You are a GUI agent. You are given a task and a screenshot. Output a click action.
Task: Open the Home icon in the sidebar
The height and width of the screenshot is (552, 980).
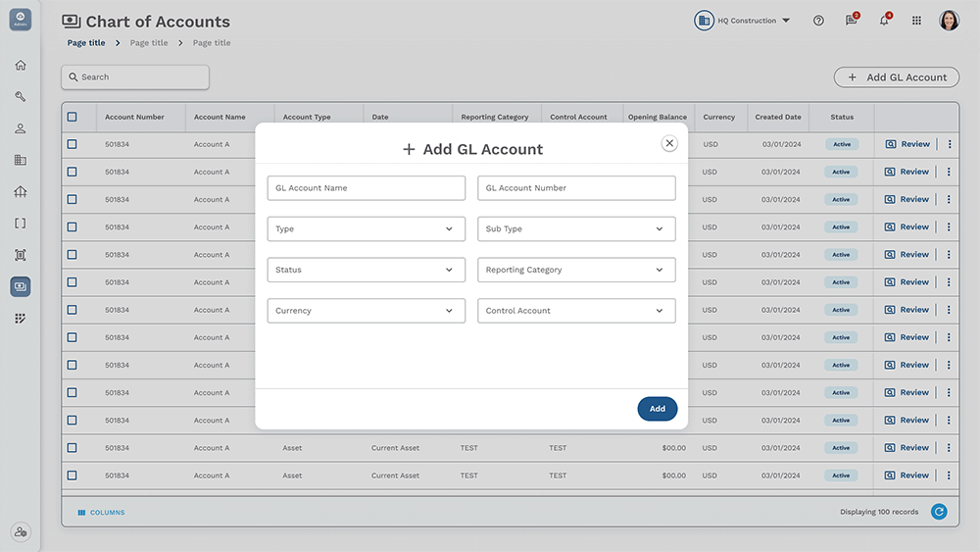pos(21,65)
